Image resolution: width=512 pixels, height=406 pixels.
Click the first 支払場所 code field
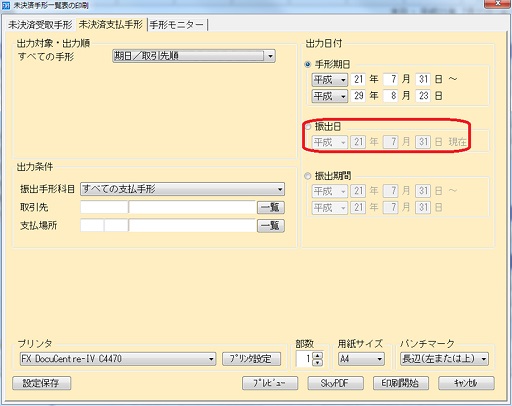92,226
